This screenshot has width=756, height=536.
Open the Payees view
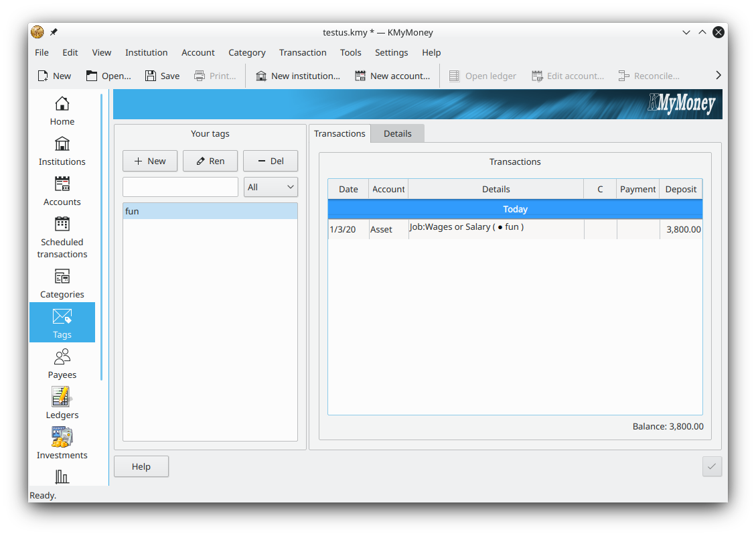[62, 364]
